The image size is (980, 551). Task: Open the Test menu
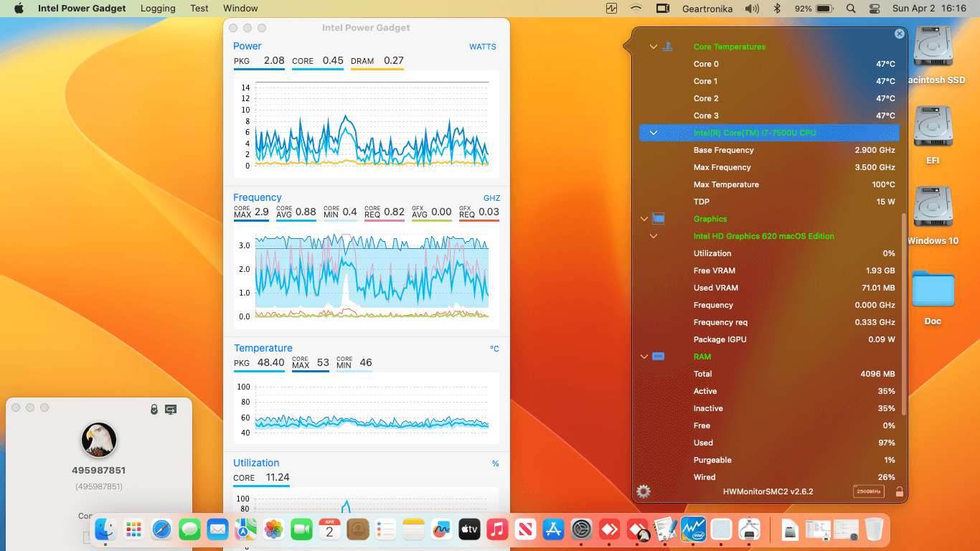(x=199, y=9)
